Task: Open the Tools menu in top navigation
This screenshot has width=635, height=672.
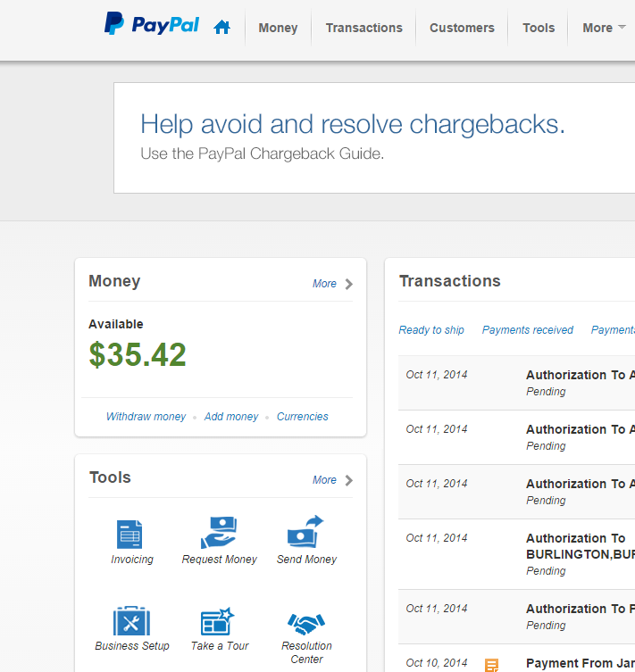Action: coord(539,28)
